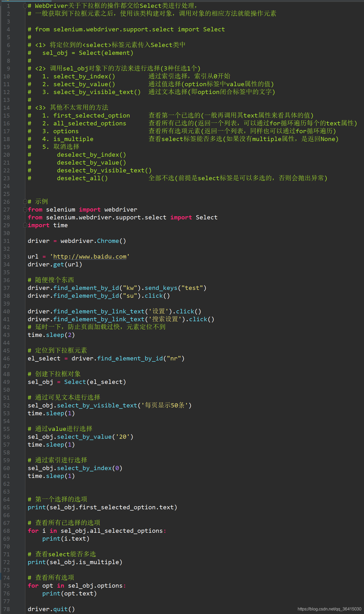Click line number 31 in the gutter
364x614 pixels.
point(7,241)
